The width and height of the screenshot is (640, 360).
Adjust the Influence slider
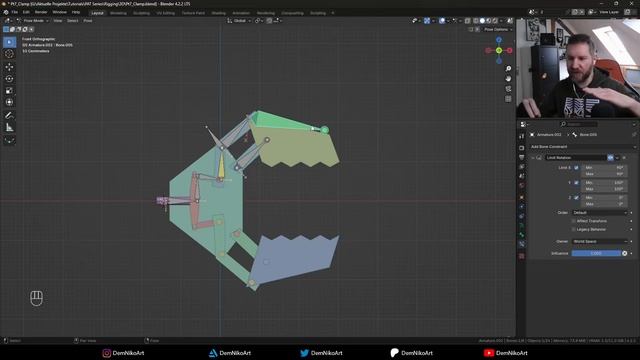pyautogui.click(x=596, y=253)
